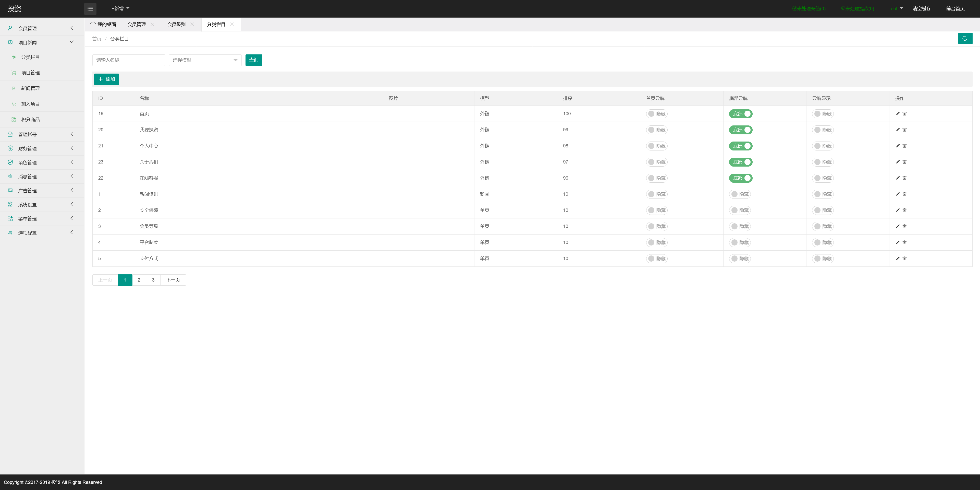Image resolution: width=980 pixels, height=490 pixels.
Task: Open the +新增 dropdown in top bar
Action: tap(120, 8)
